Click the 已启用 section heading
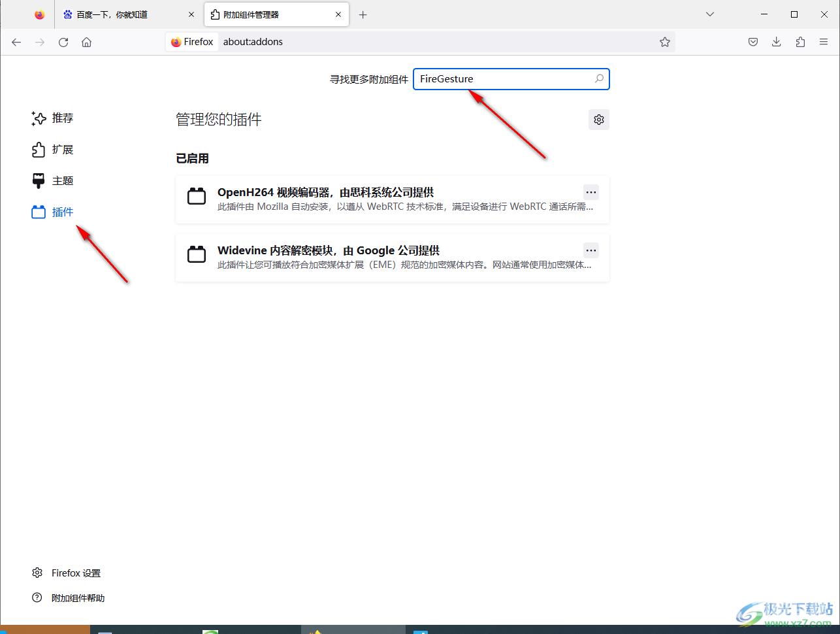Viewport: 840px width, 634px height. (x=192, y=158)
